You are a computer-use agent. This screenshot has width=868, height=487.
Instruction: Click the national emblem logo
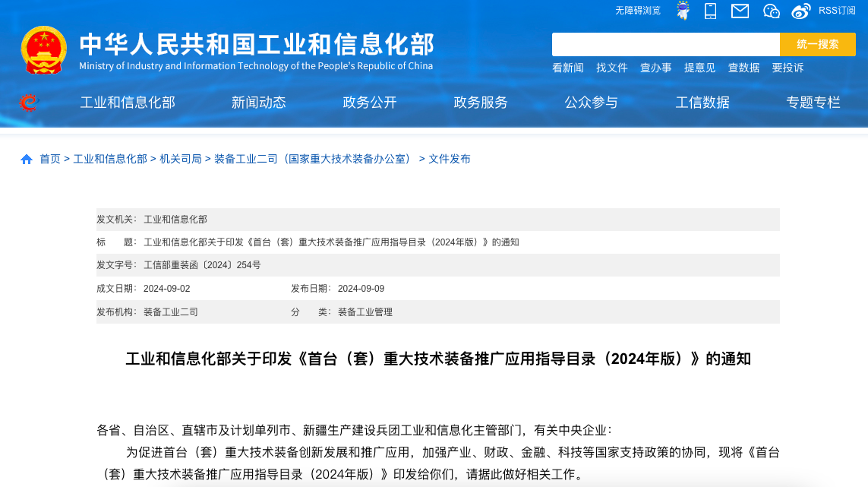[43, 50]
